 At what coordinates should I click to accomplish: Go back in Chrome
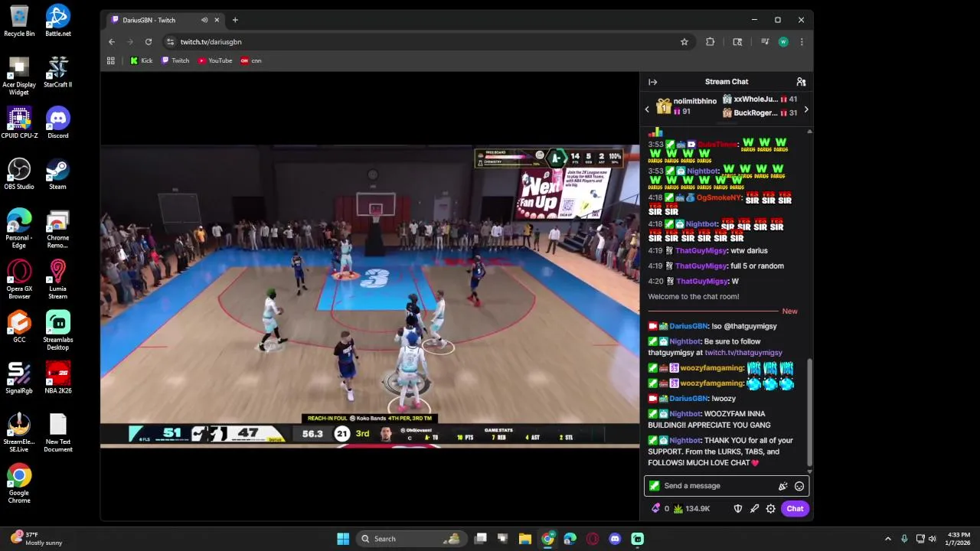112,42
